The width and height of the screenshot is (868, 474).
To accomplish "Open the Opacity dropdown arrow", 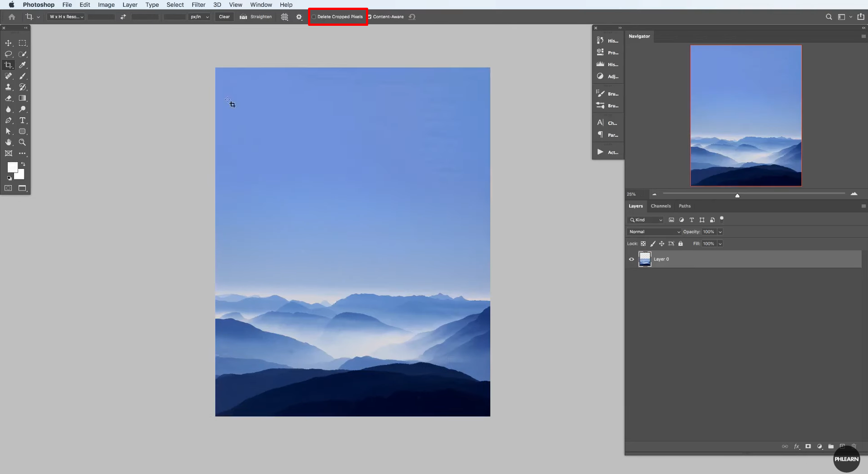I will point(720,231).
